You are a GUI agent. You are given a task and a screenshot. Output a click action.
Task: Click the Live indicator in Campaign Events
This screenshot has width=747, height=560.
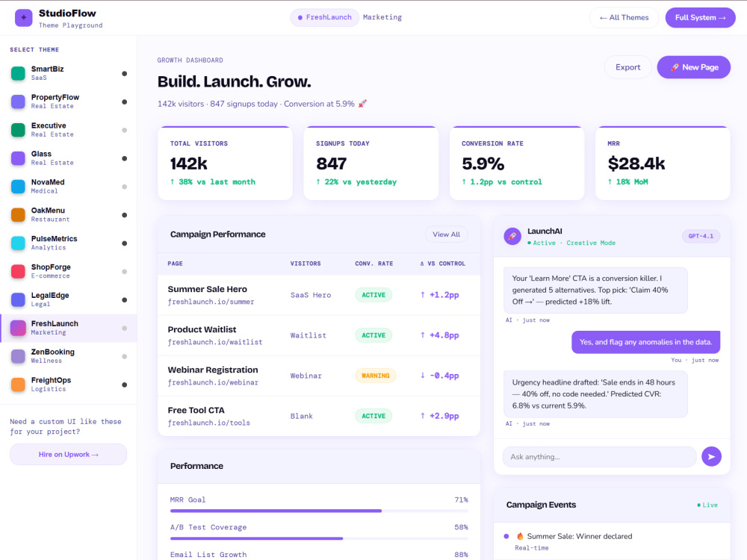707,505
